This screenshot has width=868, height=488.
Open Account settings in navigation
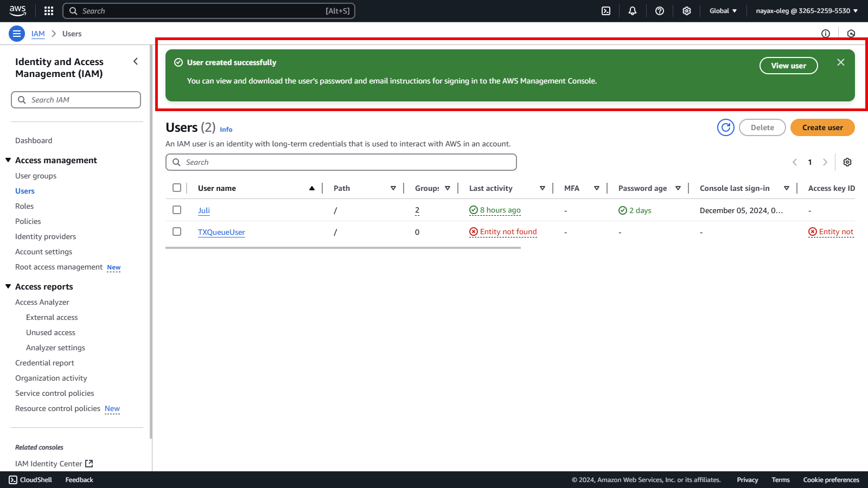[x=43, y=252]
